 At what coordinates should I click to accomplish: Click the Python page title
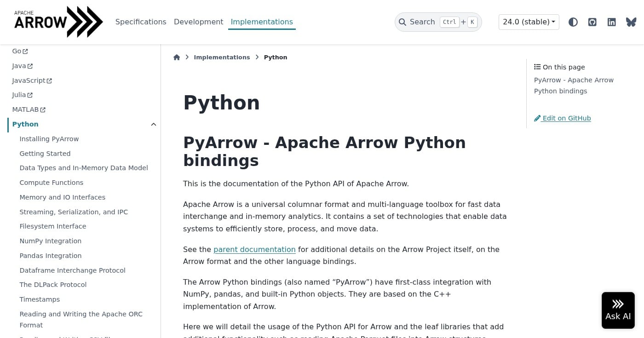coord(221,103)
